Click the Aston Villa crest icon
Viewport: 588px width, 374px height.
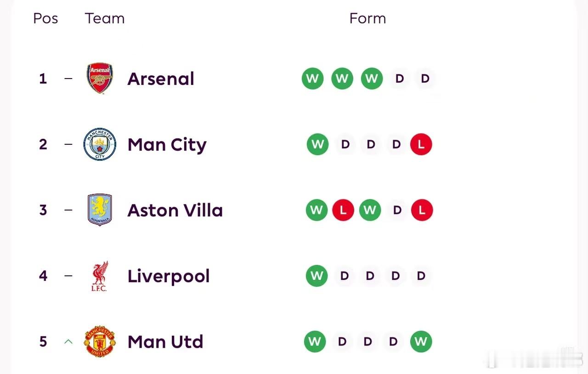(100, 210)
